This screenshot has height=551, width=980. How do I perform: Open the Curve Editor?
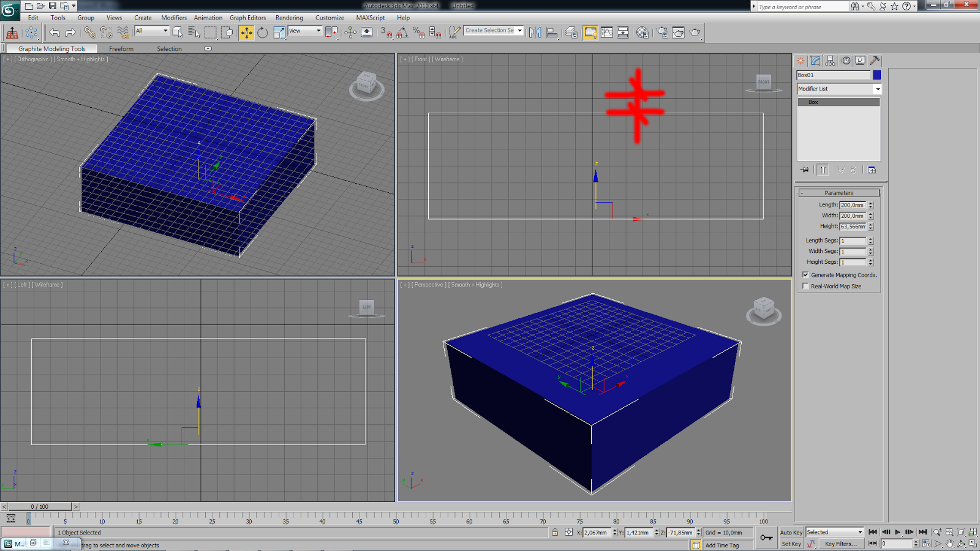tap(606, 32)
